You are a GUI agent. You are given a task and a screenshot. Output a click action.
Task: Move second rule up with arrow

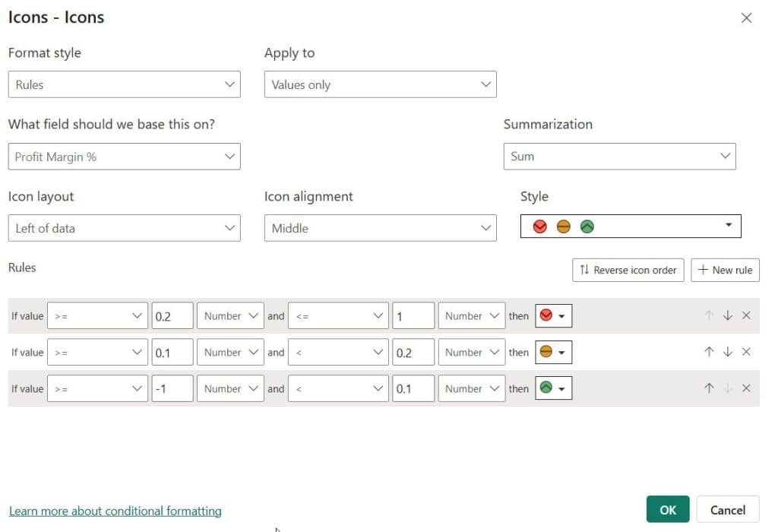709,351
